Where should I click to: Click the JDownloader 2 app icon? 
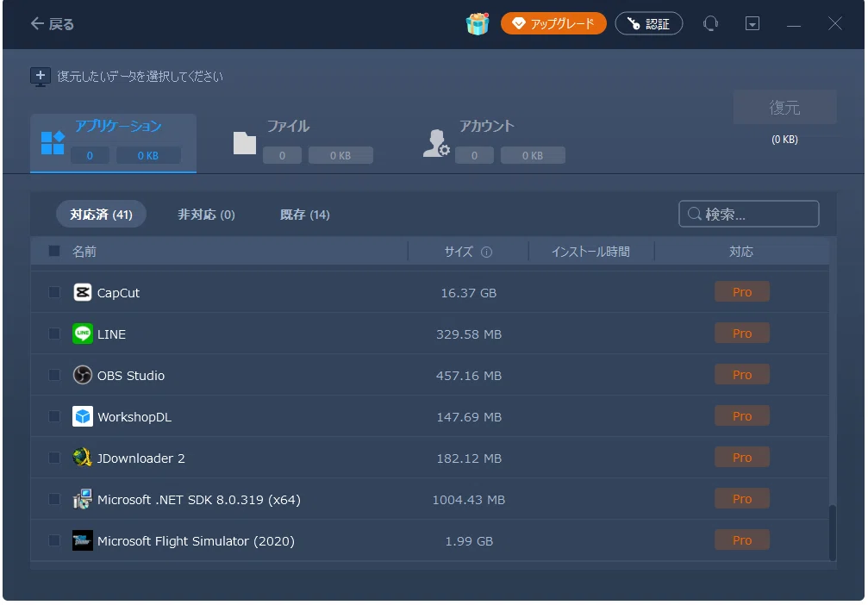tap(83, 458)
